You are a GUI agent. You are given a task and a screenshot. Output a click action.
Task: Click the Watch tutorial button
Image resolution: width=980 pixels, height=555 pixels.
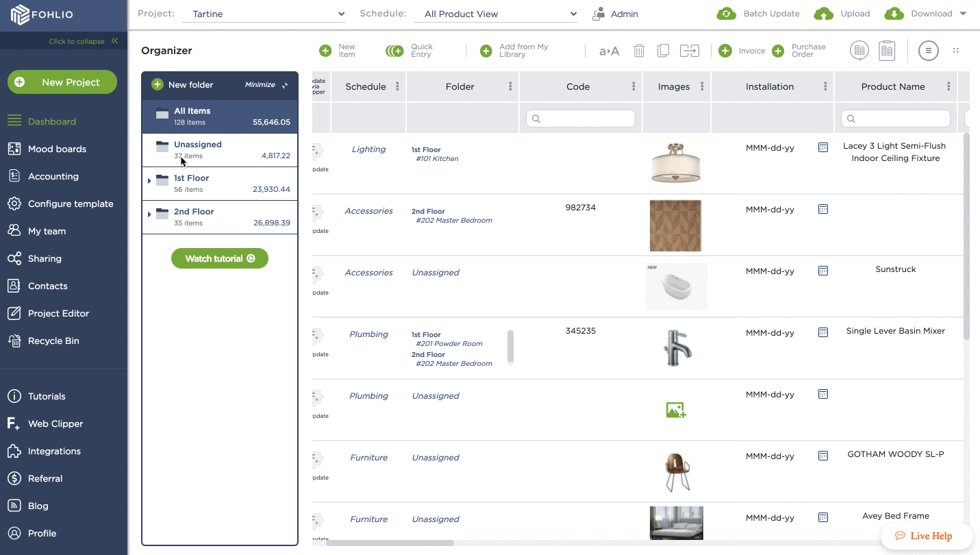click(220, 258)
